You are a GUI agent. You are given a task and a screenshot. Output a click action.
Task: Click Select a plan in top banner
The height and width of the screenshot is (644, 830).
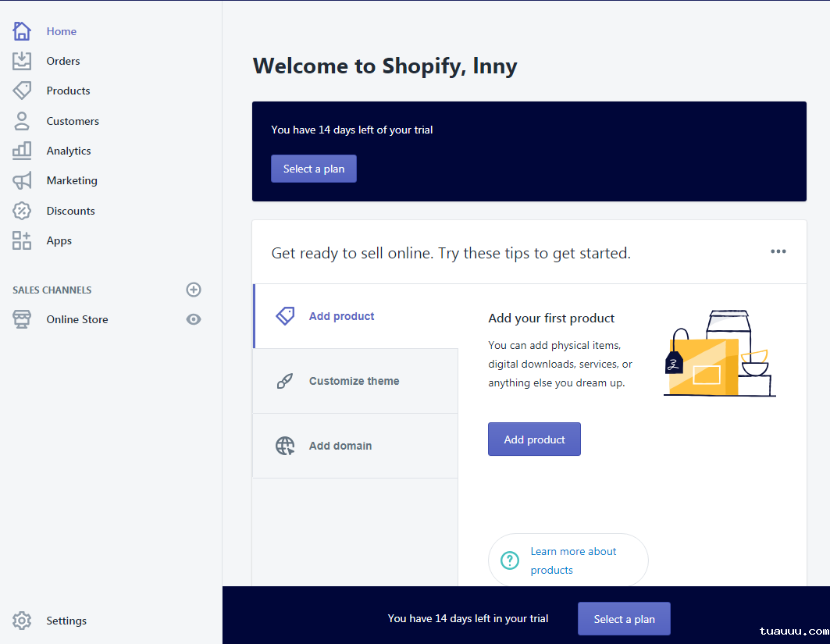coord(314,169)
